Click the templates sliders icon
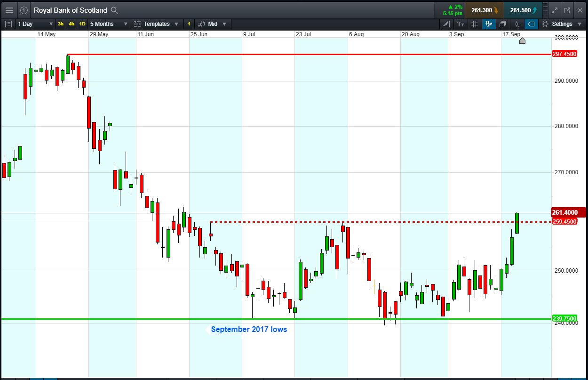588x380 pixels. pyautogui.click(x=137, y=24)
